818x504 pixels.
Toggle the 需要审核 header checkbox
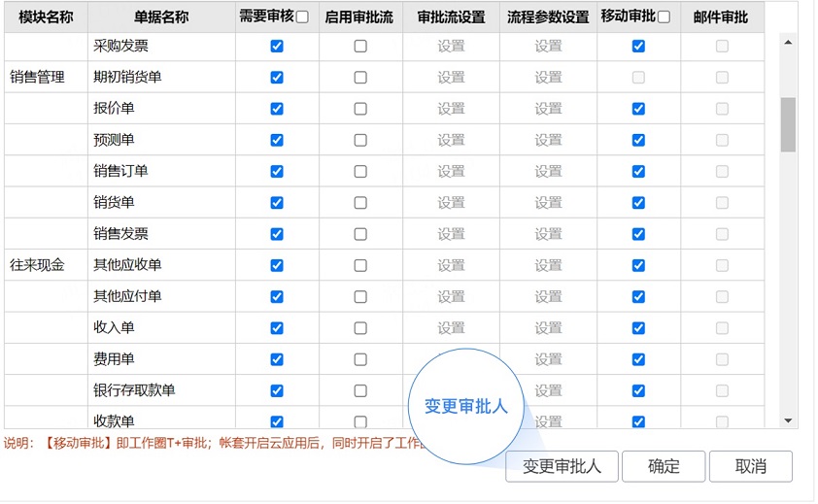(x=302, y=17)
